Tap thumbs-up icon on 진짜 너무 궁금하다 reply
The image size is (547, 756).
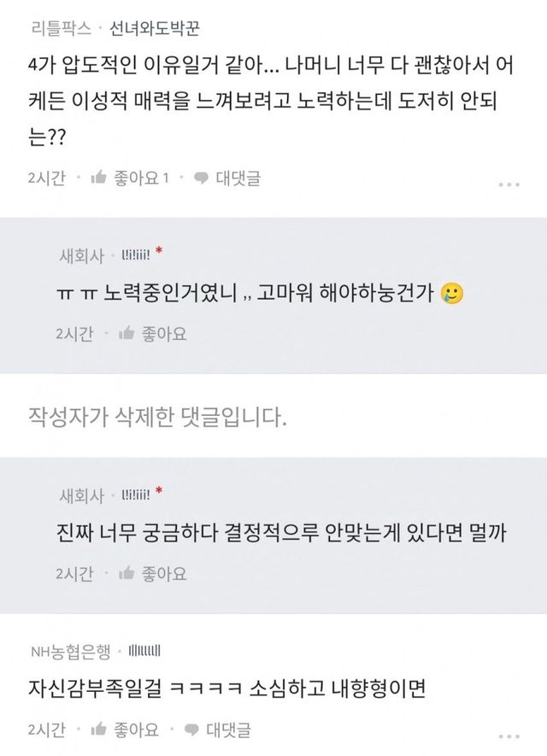(x=126, y=573)
